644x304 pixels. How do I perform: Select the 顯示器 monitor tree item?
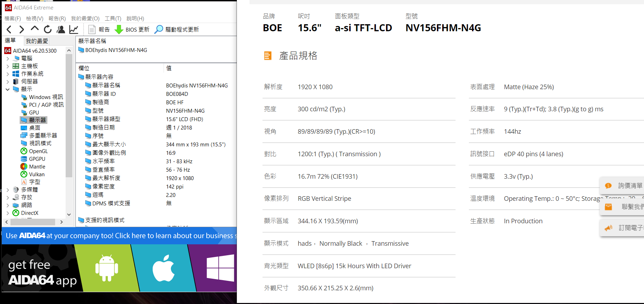point(34,120)
